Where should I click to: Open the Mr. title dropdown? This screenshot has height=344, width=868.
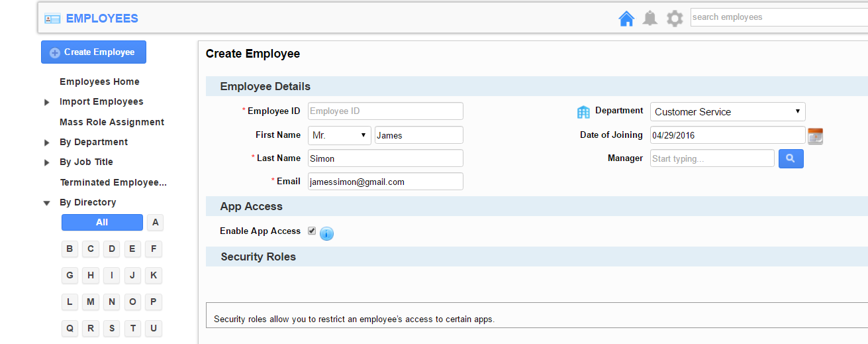340,135
